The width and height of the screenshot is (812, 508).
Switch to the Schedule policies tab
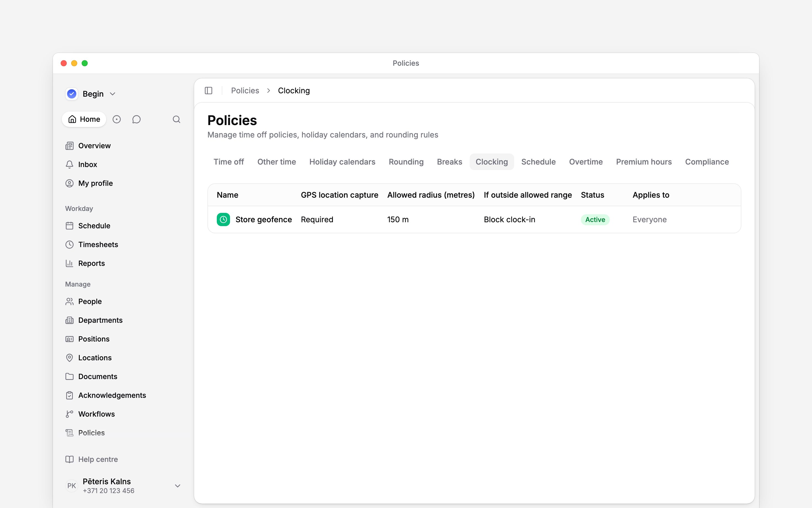point(538,162)
